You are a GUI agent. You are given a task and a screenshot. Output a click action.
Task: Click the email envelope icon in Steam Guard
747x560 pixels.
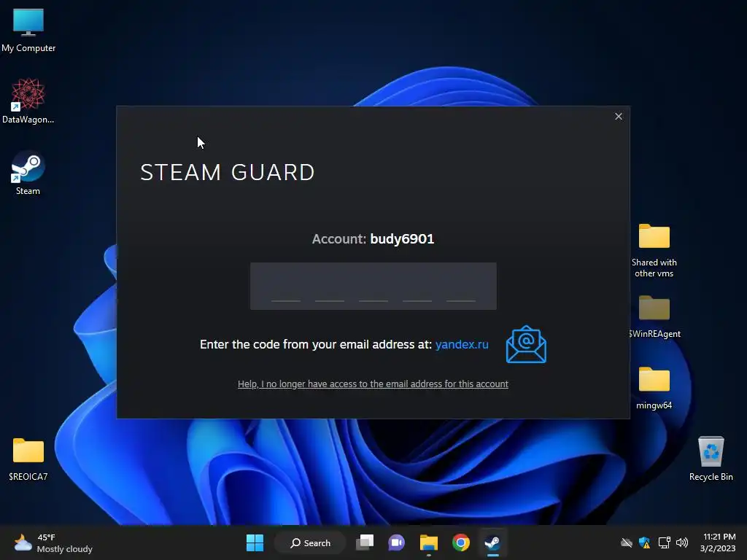[526, 344]
